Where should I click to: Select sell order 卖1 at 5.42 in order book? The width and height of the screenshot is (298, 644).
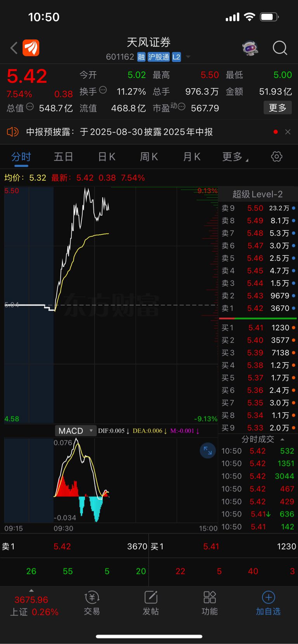tap(258, 308)
